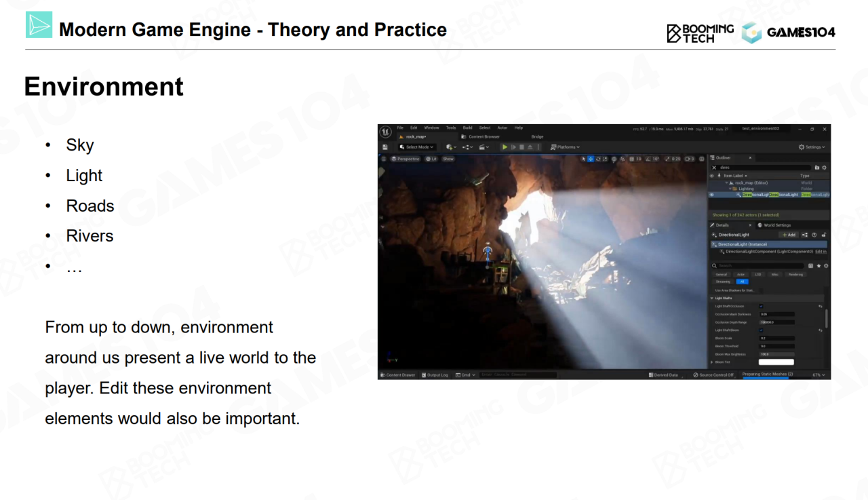This screenshot has width=868, height=500.
Task: Open the Outliner settings gear icon
Action: (825, 167)
